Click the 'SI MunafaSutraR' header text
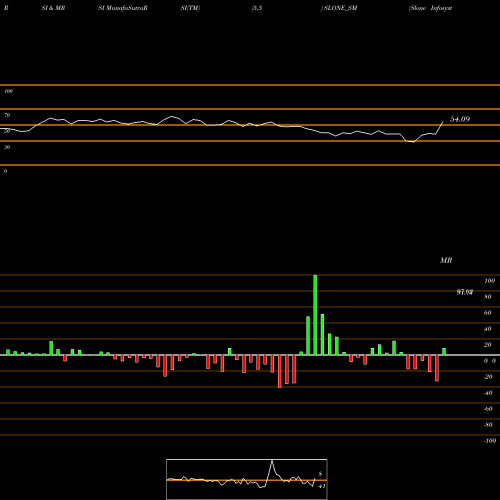The width and height of the screenshot is (500, 500). [x=123, y=8]
